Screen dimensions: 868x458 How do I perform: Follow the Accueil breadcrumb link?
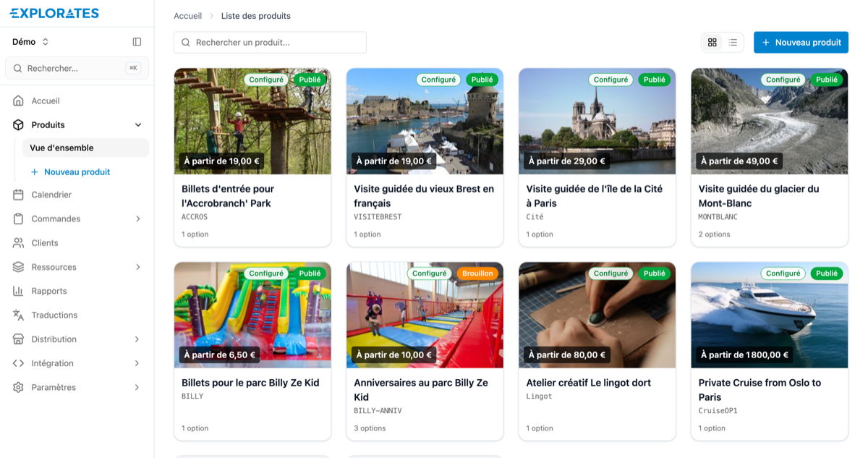pyautogui.click(x=188, y=16)
